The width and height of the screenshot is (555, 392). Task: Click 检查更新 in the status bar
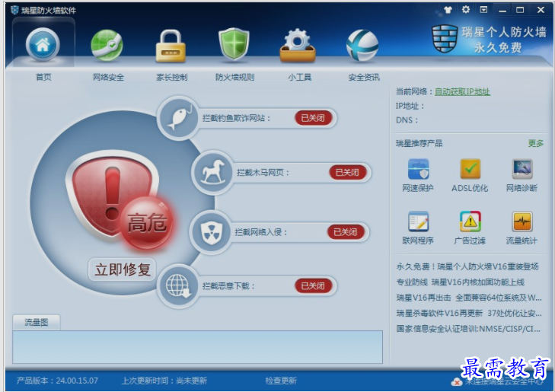(x=281, y=381)
